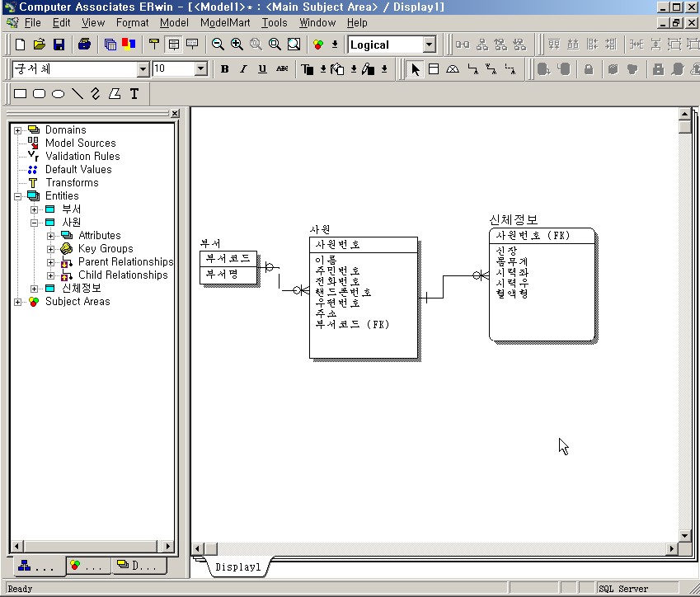The height and width of the screenshot is (597, 700).
Task: Print the diagram using printer icon
Action: (x=84, y=45)
